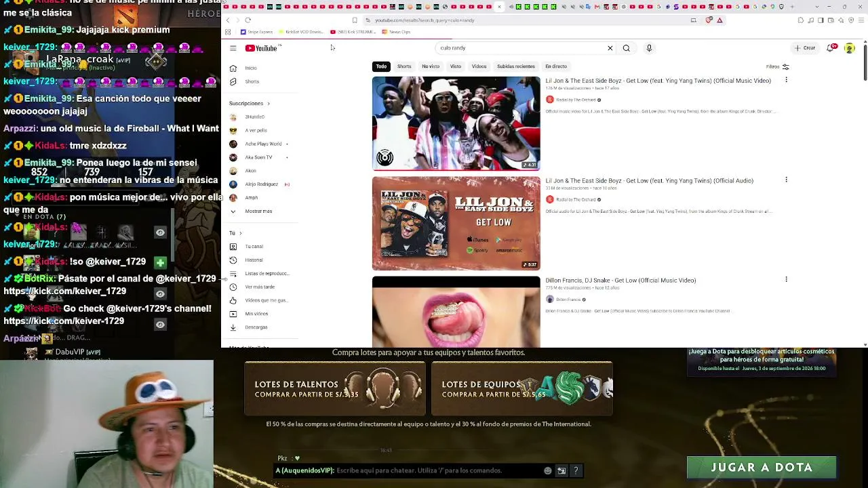868x488 pixels.
Task: Select the Visto filter chip
Action: pos(456,66)
